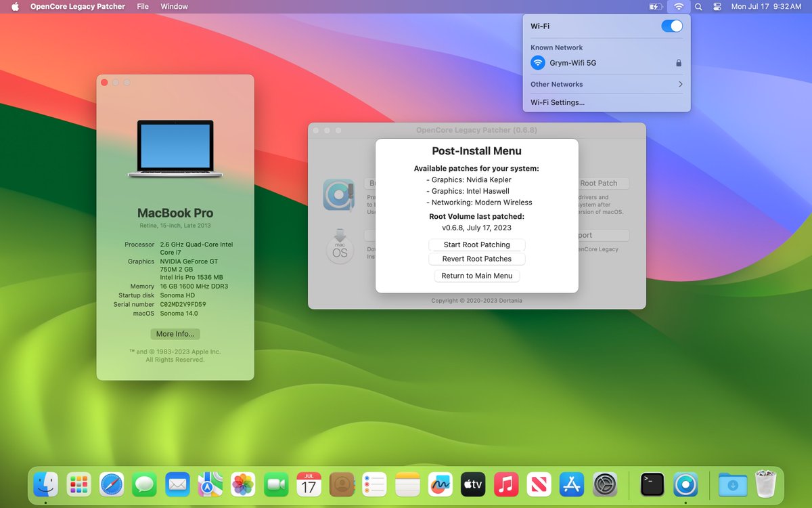Click 'Sonoma 14.0' macOS version text
Screen dimensions: 812x508
tap(179, 314)
